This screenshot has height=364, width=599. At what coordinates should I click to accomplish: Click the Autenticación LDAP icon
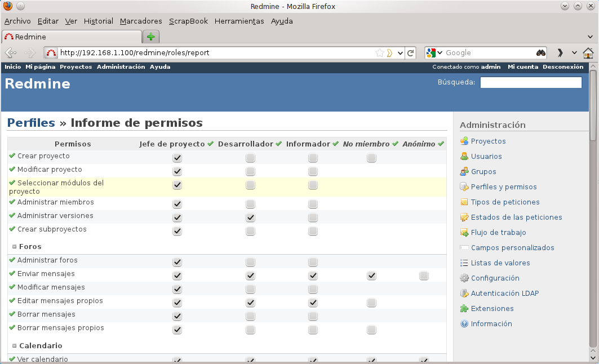click(464, 294)
